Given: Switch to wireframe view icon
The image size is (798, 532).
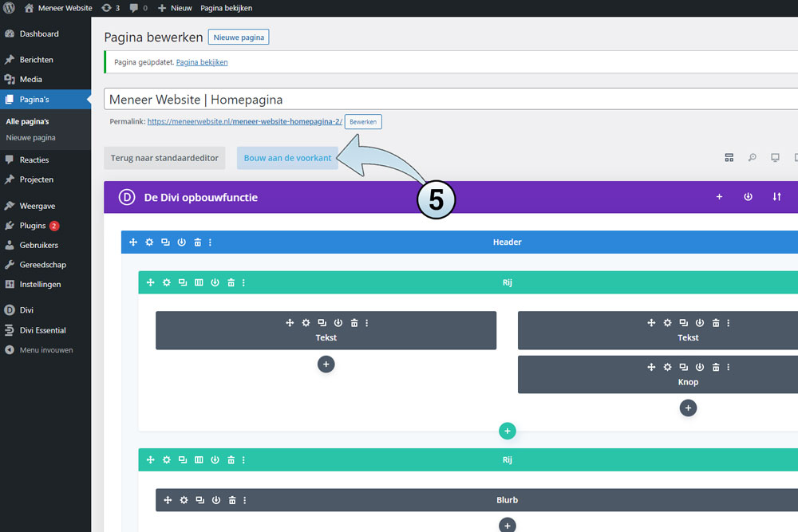Looking at the screenshot, I should (x=729, y=158).
